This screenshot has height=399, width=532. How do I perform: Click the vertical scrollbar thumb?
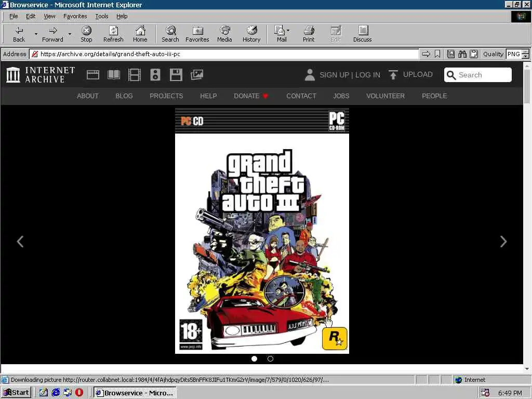[527, 86]
